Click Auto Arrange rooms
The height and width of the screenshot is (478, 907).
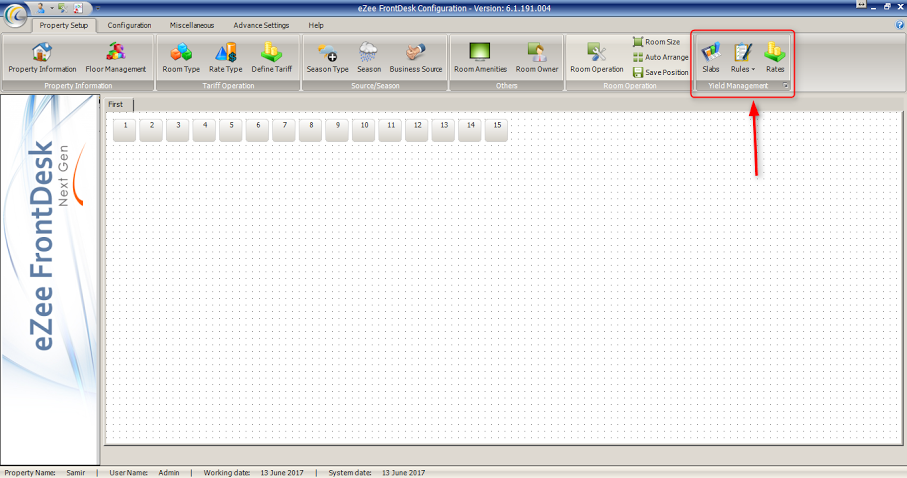[x=661, y=57]
